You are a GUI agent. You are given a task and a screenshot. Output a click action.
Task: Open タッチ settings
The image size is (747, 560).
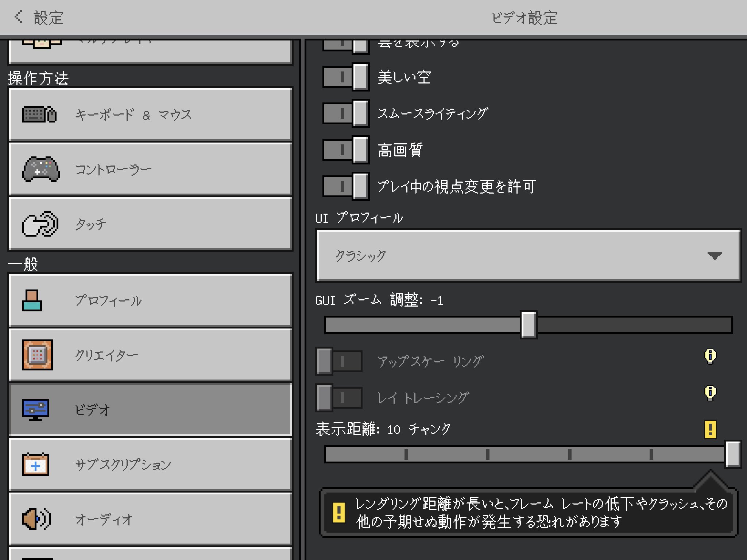tap(150, 224)
